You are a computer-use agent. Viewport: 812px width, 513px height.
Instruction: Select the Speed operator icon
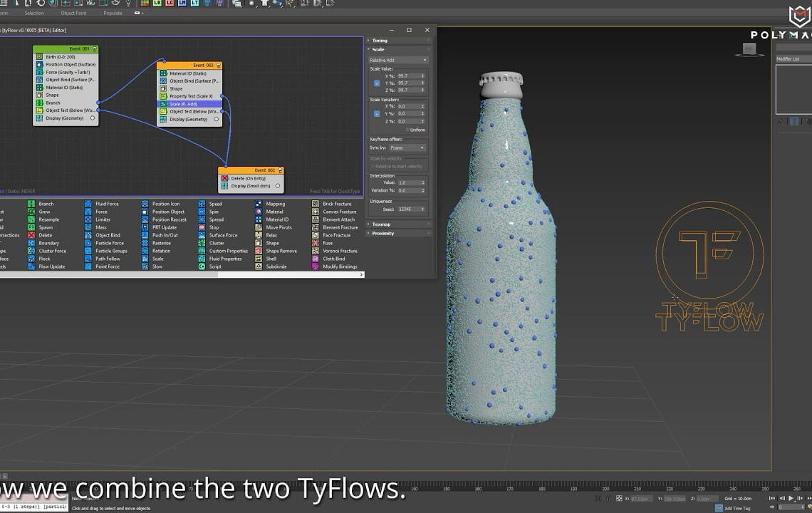[x=202, y=204]
